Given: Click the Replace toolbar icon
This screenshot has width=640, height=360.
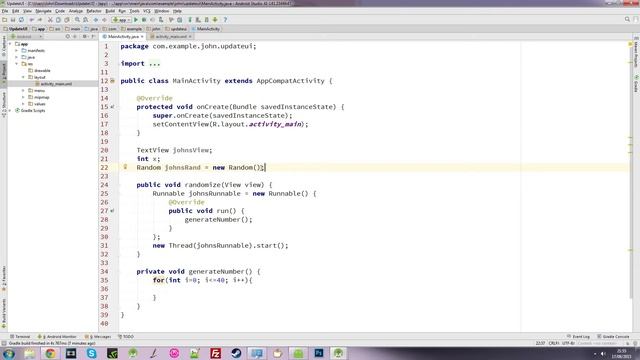Looking at the screenshot, I should pos(85,20).
